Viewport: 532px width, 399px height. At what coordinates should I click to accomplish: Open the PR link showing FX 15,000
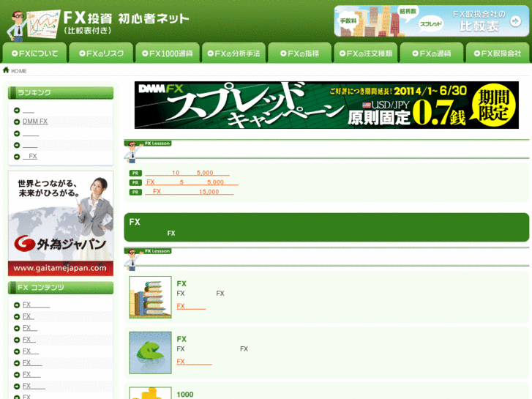(x=190, y=192)
